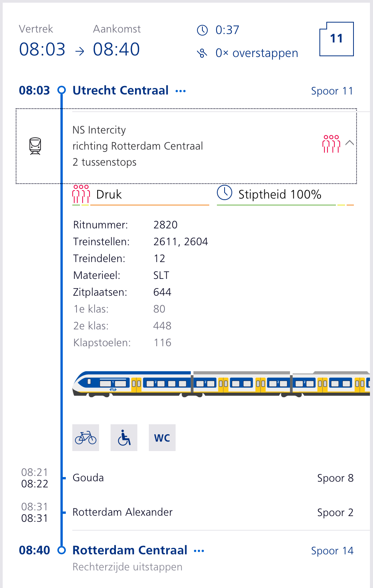Click the Spoor 14 platform label
The width and height of the screenshot is (373, 588).
point(332,551)
